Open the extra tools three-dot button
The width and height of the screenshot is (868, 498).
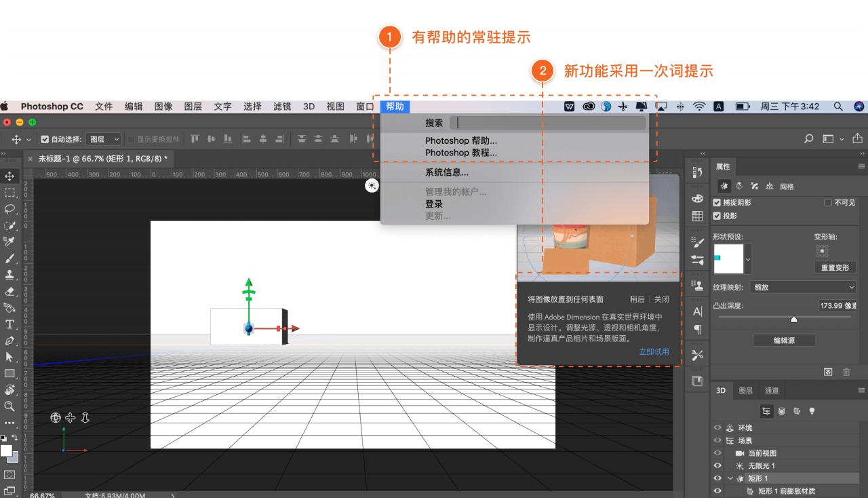coord(9,423)
